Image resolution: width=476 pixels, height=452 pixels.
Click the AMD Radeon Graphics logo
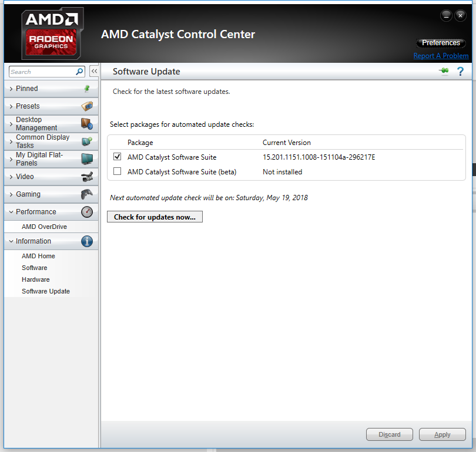[52, 33]
